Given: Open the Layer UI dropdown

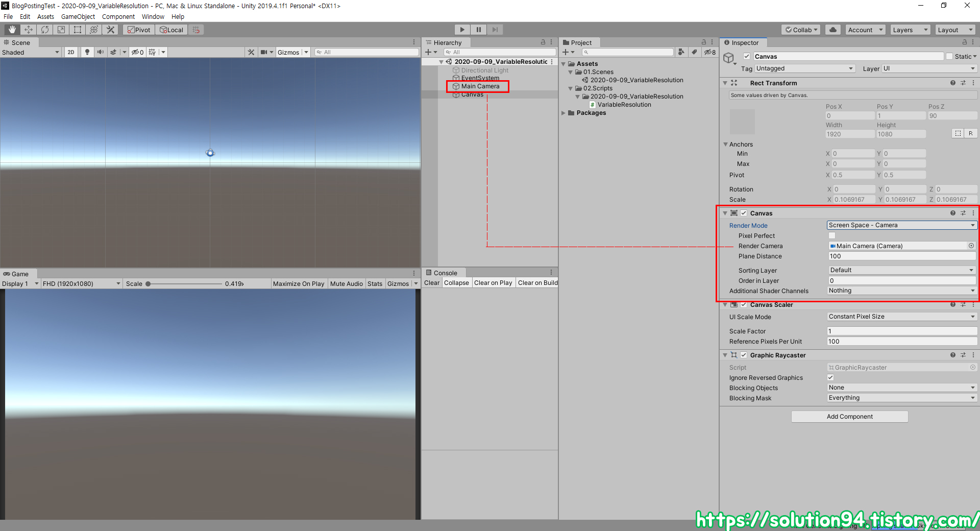Looking at the screenshot, I should tap(929, 68).
